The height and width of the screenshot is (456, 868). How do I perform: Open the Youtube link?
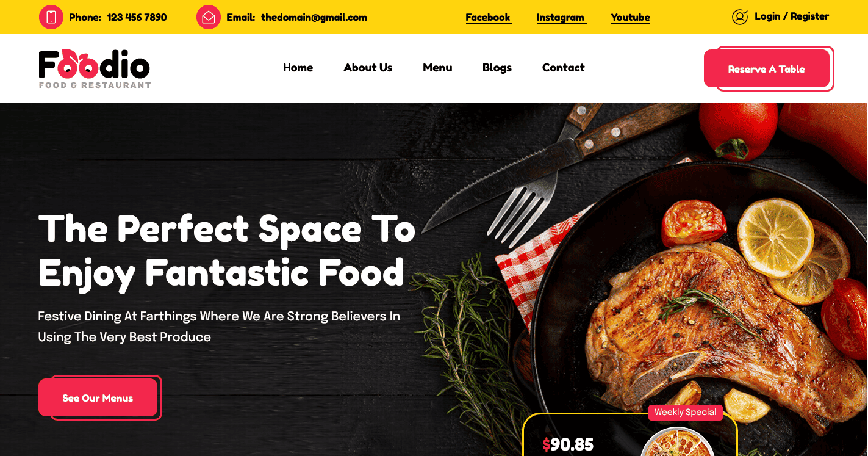pos(631,18)
